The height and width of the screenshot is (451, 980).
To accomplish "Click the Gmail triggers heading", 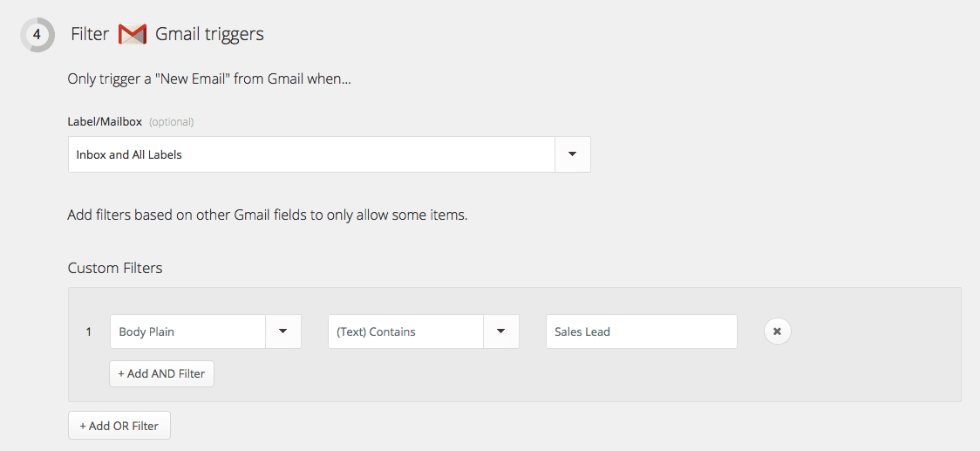I will [x=209, y=35].
